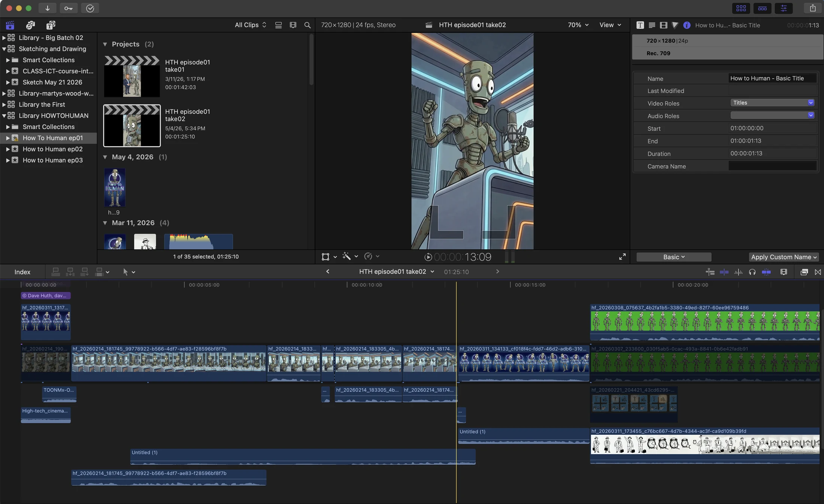Open the Photos and Audio sidebar
Viewport: 824px width, 504px height.
[30, 25]
